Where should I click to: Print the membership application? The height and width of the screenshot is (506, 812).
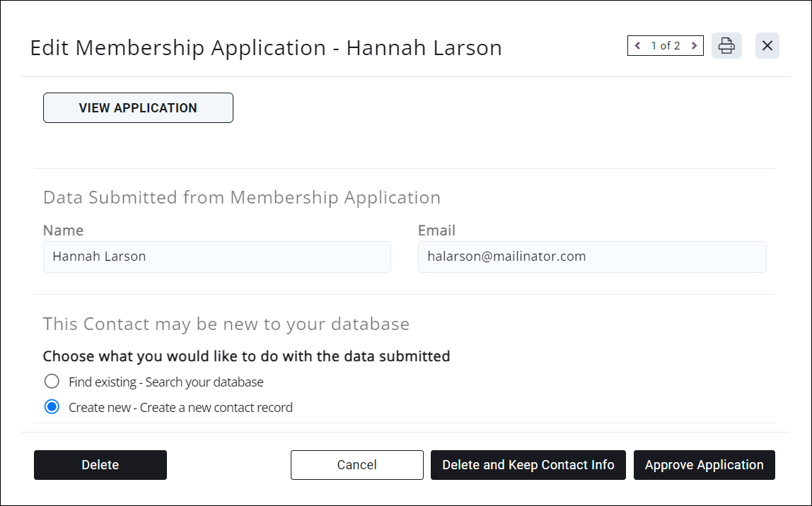tap(726, 45)
